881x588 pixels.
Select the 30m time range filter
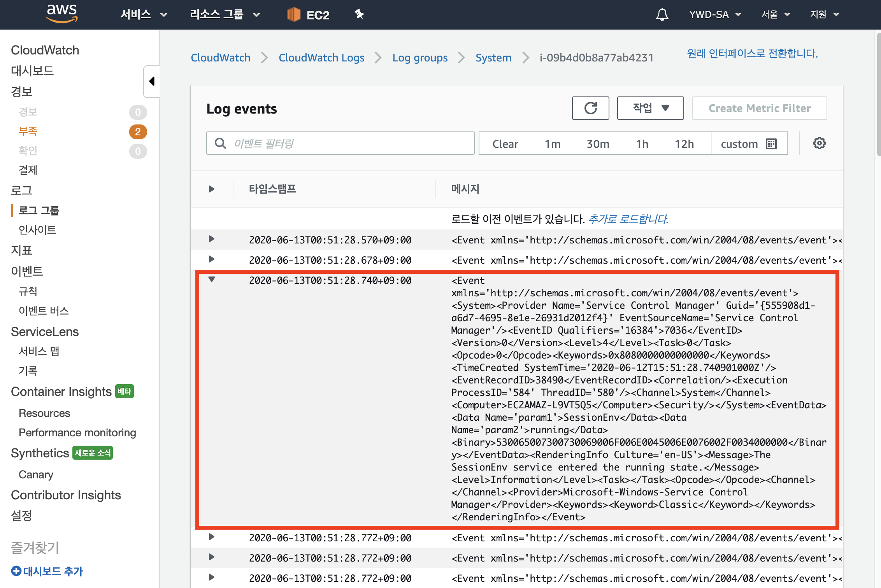click(598, 144)
